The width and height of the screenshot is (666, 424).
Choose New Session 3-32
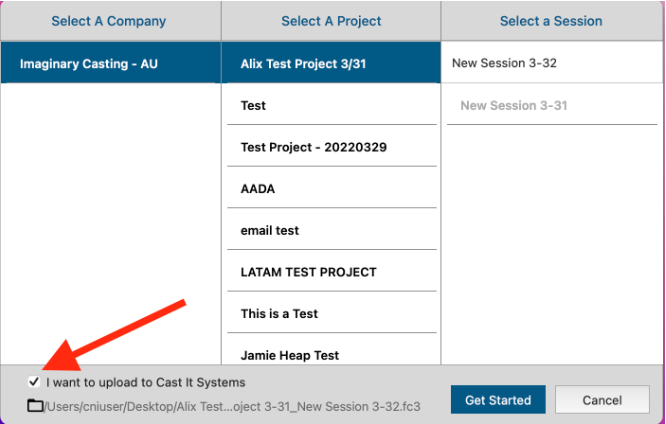click(x=504, y=63)
